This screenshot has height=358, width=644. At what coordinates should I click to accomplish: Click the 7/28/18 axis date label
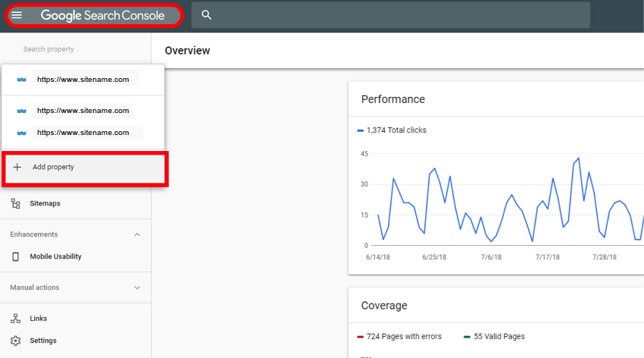pos(604,257)
